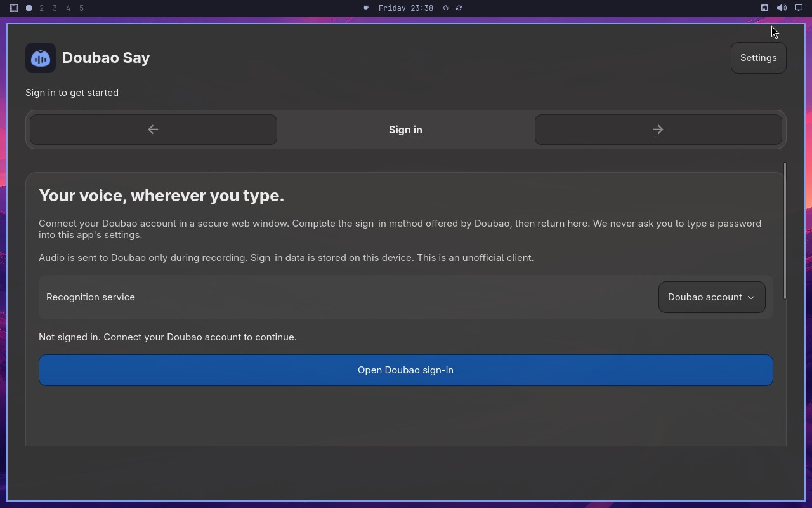Click 'Your voice, wherever you type.' heading

161,196
